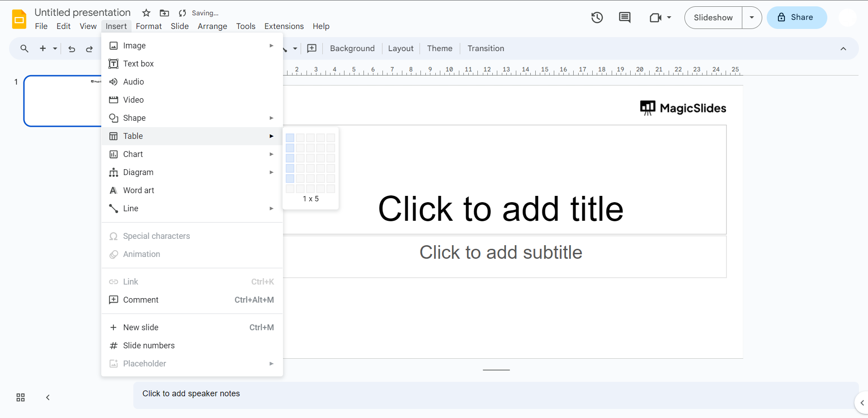Collapse the slide filmstrip panel arrow
The width and height of the screenshot is (868, 418).
47,398
